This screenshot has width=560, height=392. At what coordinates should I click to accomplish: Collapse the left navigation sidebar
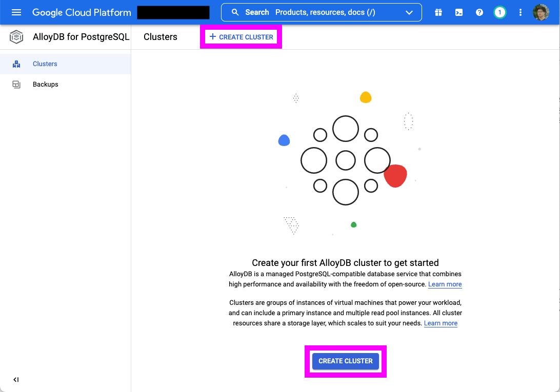pyautogui.click(x=16, y=380)
